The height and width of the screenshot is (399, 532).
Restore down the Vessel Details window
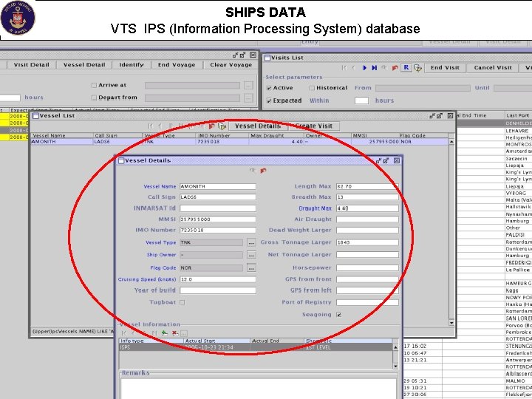point(378,161)
